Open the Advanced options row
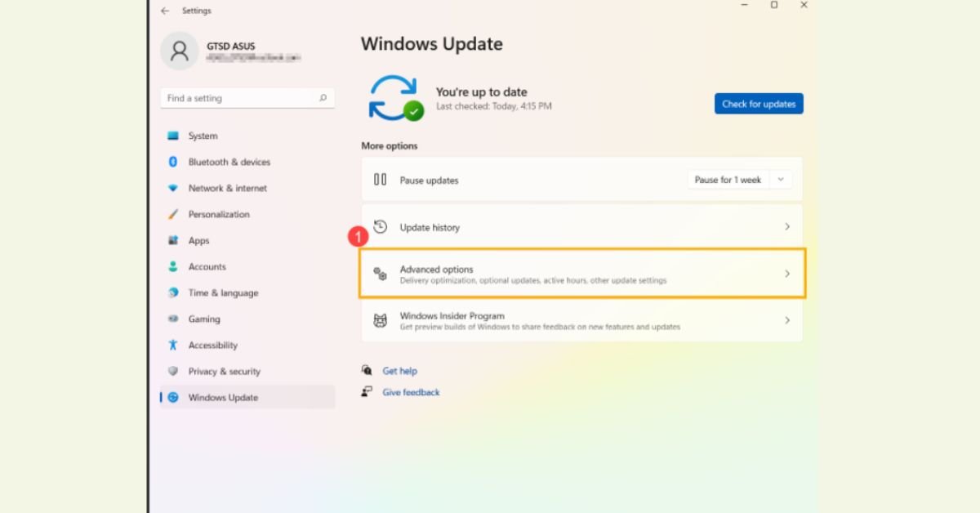This screenshot has height=513, width=980. pos(582,274)
